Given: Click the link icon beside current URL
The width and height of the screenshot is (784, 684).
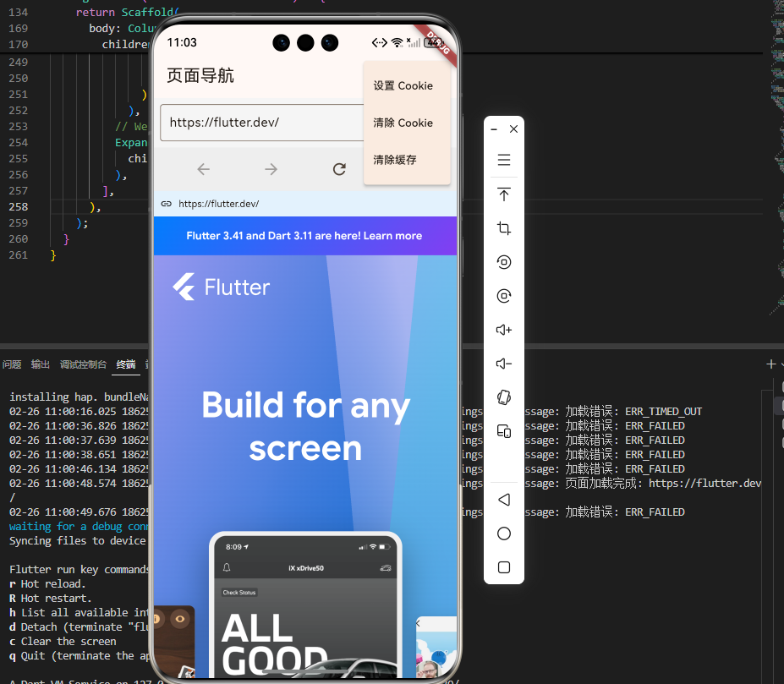Looking at the screenshot, I should (166, 204).
